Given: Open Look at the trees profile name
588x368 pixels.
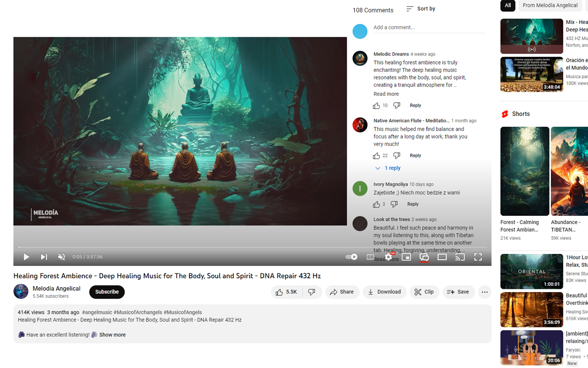Looking at the screenshot, I should click(x=391, y=220).
